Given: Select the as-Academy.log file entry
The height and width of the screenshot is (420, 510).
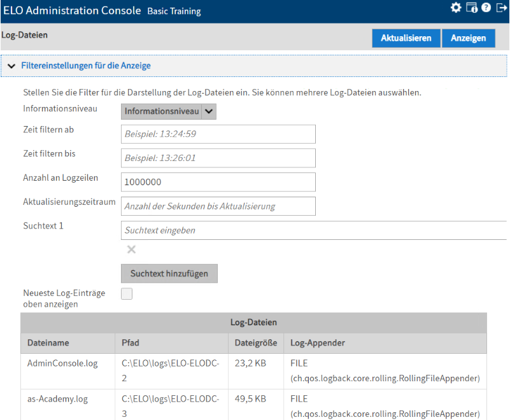Looking at the screenshot, I should (x=57, y=399).
